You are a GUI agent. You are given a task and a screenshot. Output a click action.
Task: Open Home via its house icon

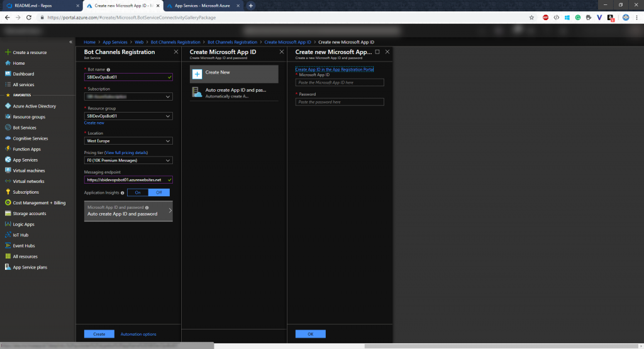[x=8, y=63]
